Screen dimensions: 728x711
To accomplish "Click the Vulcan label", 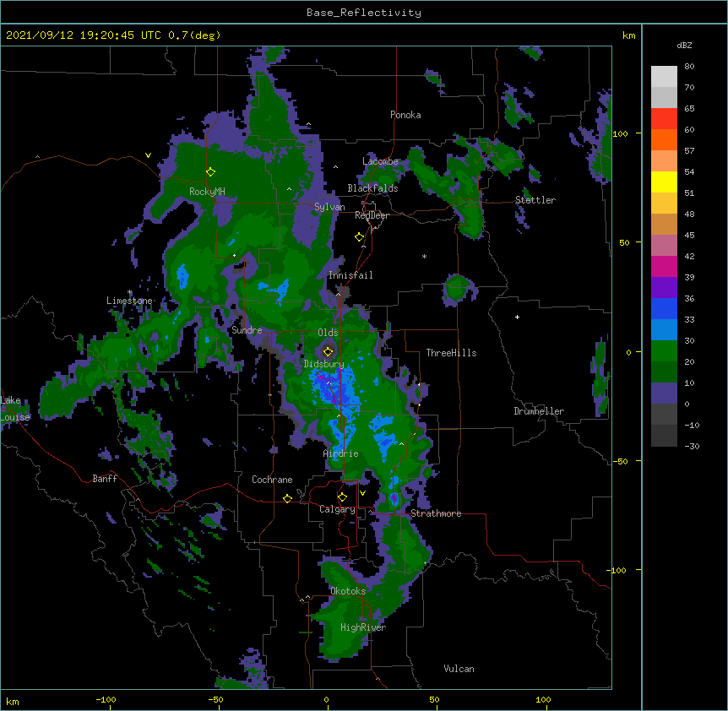I will pyautogui.click(x=459, y=669).
